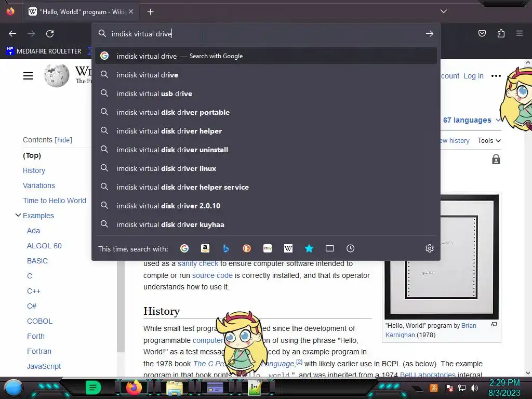
Task: Go to JavaScript example
Action: click(x=44, y=366)
